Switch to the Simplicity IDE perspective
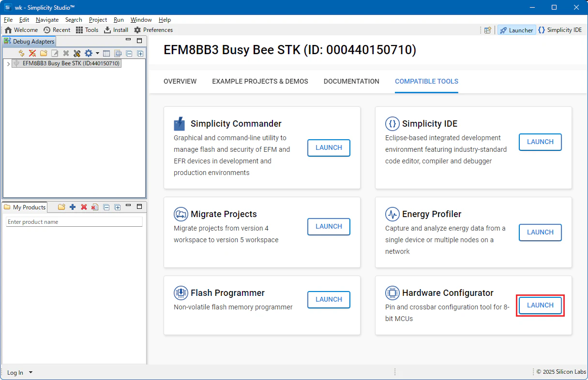Viewport: 588px width, 380px height. click(x=560, y=30)
